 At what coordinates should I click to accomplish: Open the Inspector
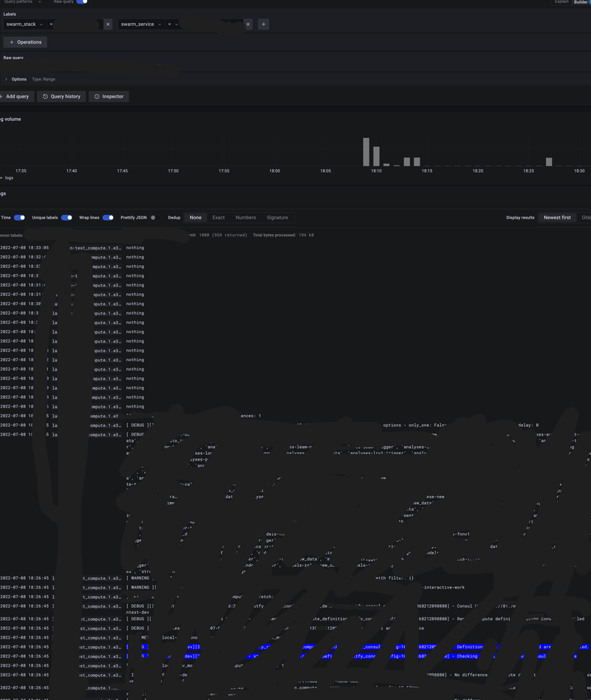[109, 97]
